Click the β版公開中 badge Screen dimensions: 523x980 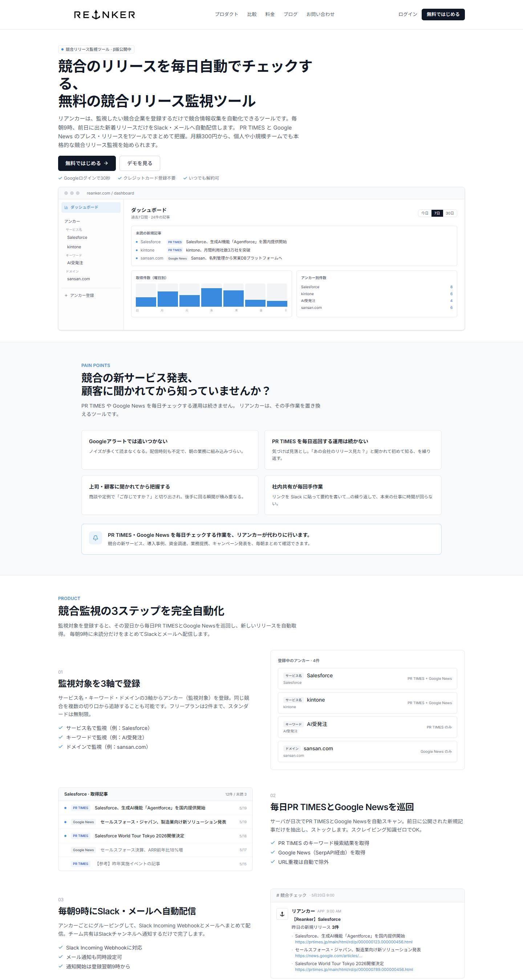[96, 49]
